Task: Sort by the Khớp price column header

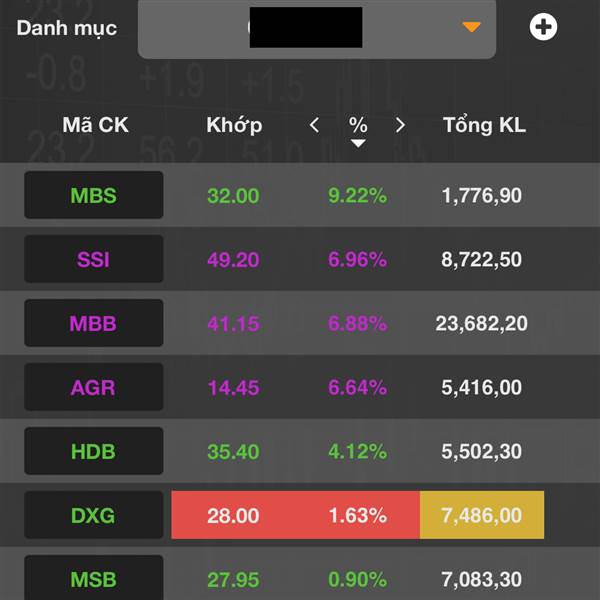Action: pos(234,126)
